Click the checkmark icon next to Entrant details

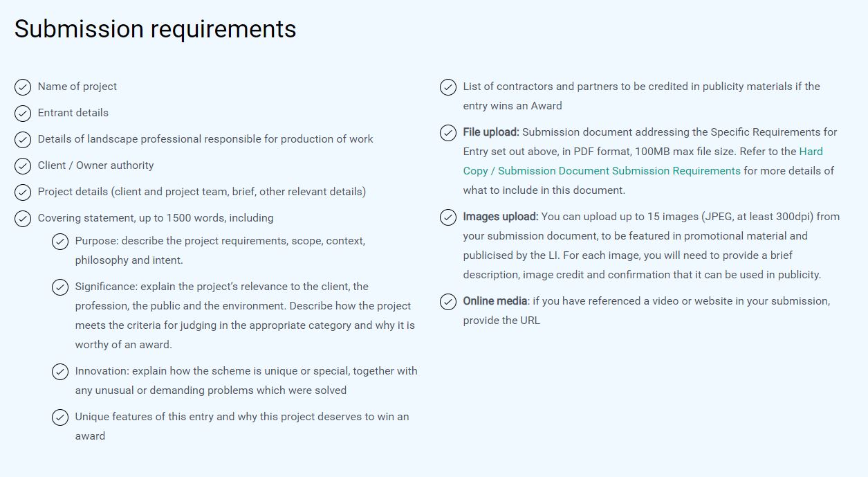23,114
